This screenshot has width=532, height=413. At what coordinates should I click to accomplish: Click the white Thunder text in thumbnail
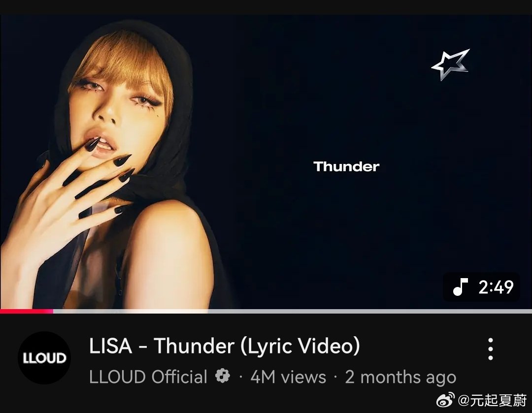click(346, 166)
